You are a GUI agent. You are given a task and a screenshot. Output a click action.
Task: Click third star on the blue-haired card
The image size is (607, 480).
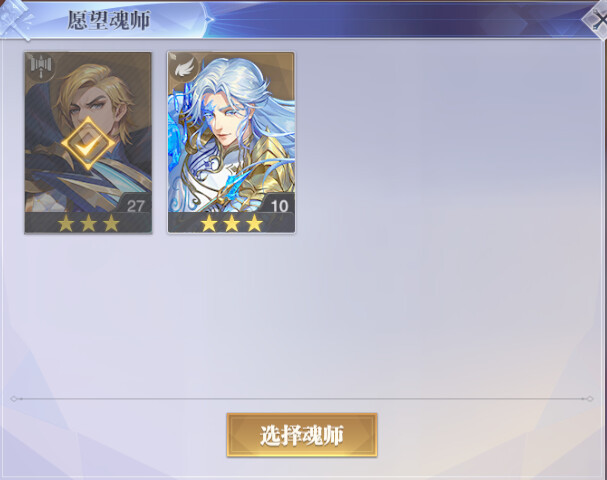(254, 223)
